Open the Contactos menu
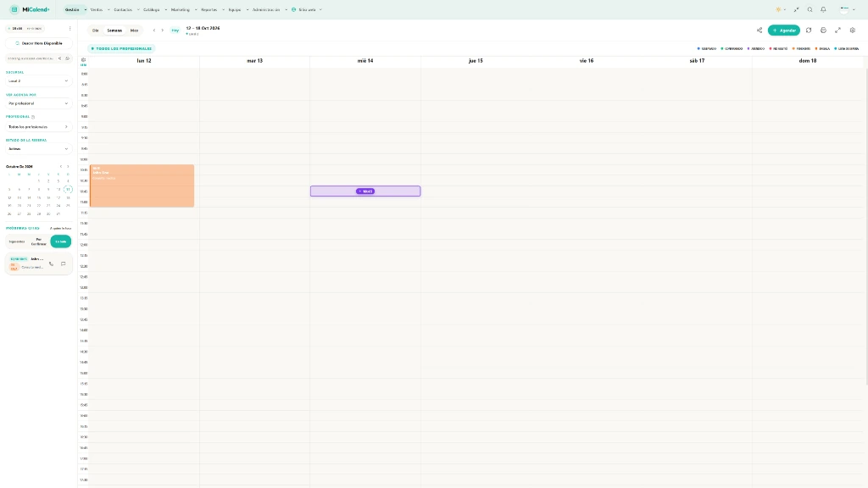The image size is (868, 488). [126, 9]
